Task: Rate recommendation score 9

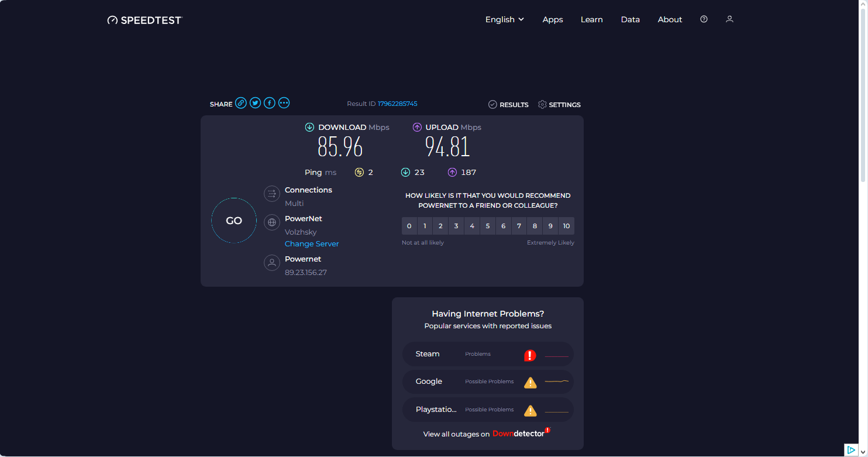Action: click(x=550, y=226)
